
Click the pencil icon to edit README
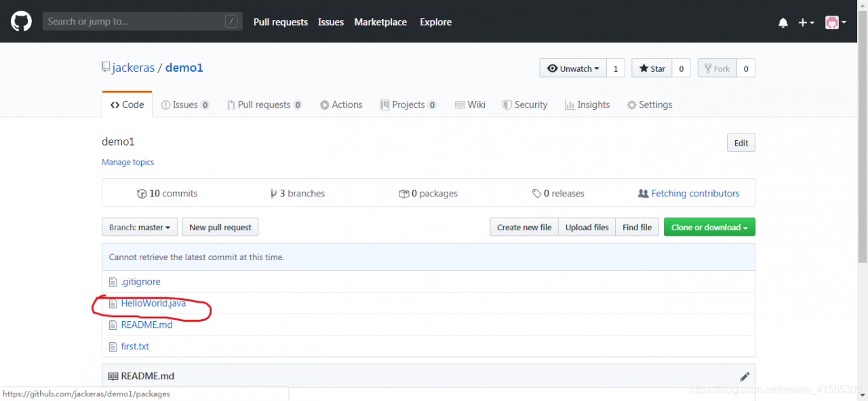(745, 376)
